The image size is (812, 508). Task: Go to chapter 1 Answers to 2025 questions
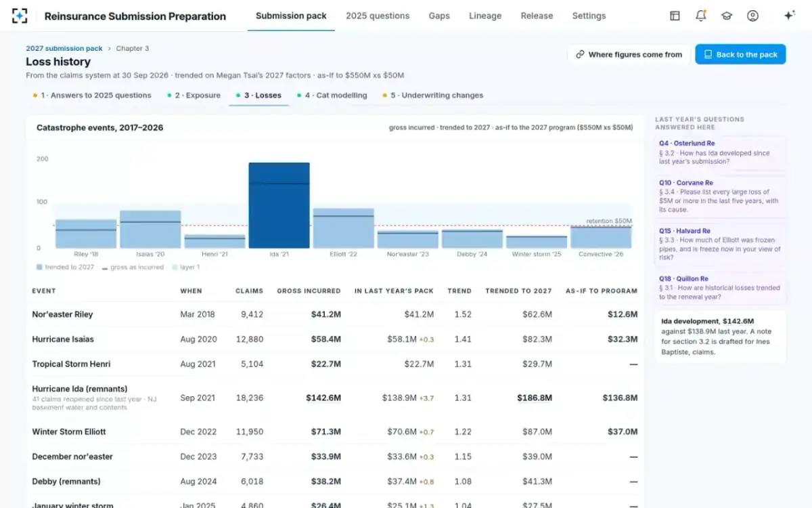coord(92,96)
